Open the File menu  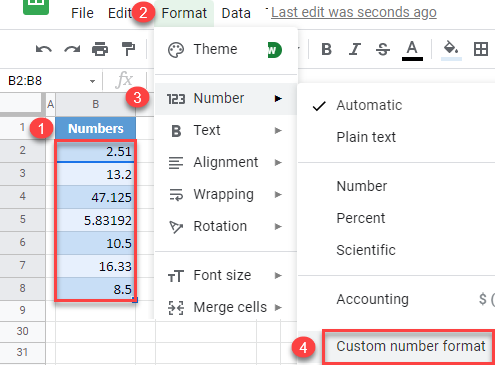click(82, 13)
